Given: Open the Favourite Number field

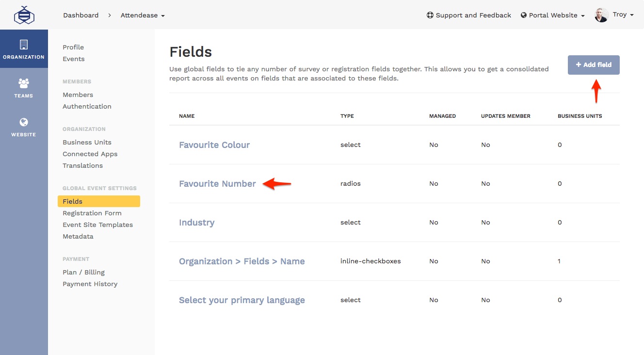Looking at the screenshot, I should 217,184.
